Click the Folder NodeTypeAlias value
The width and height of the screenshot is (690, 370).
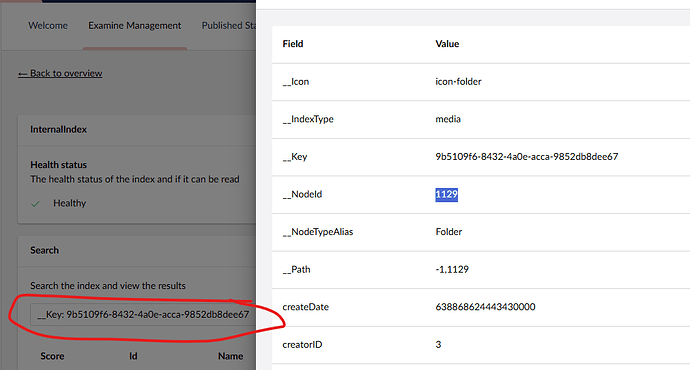pyautogui.click(x=449, y=232)
